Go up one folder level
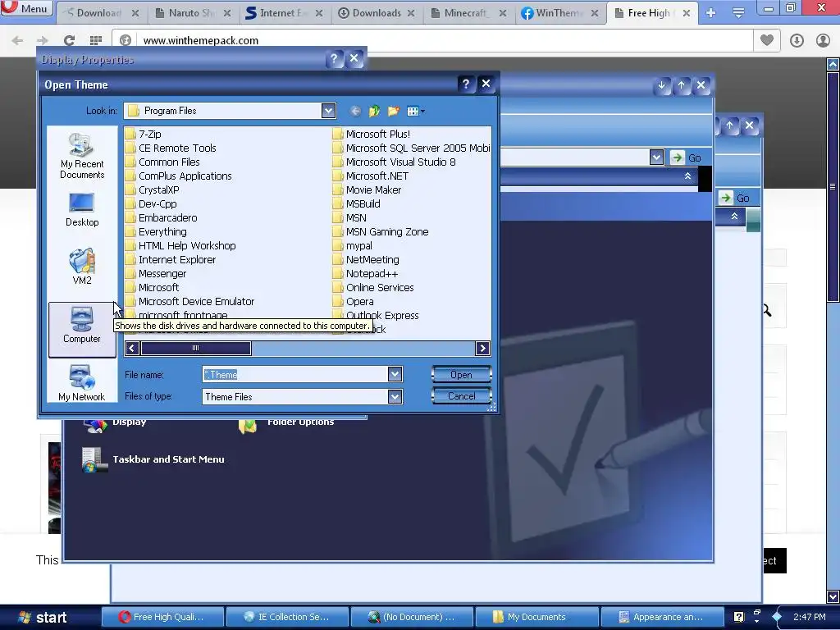Screen dimensions: 840x630 click(374, 111)
